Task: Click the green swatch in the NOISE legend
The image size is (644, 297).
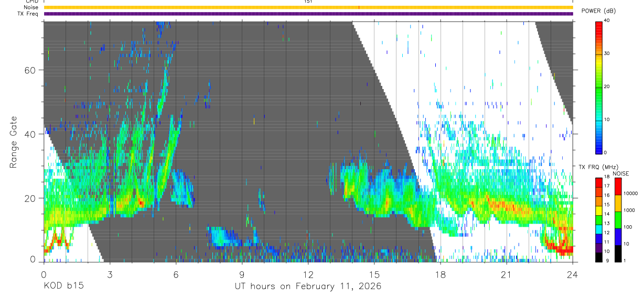Action: pyautogui.click(x=618, y=220)
